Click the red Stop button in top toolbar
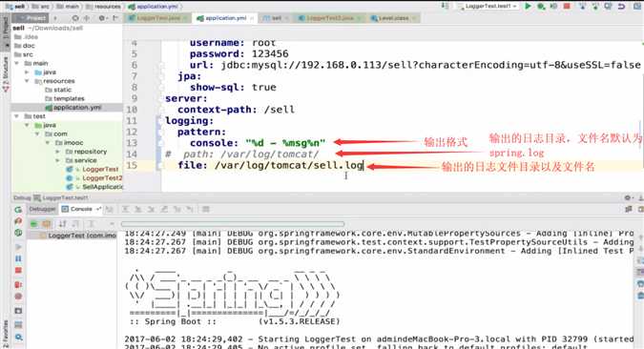Image resolution: width=644 pixels, height=349 pixels. click(x=567, y=6)
